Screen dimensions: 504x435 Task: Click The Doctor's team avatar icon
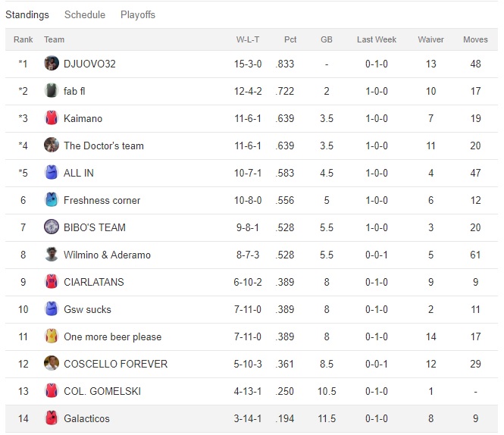coord(52,146)
